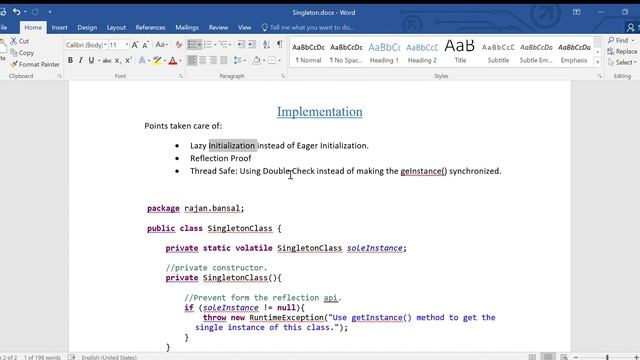Viewport: 640px width, 360px height.
Task: Center the paragraph text
Action: point(202,60)
